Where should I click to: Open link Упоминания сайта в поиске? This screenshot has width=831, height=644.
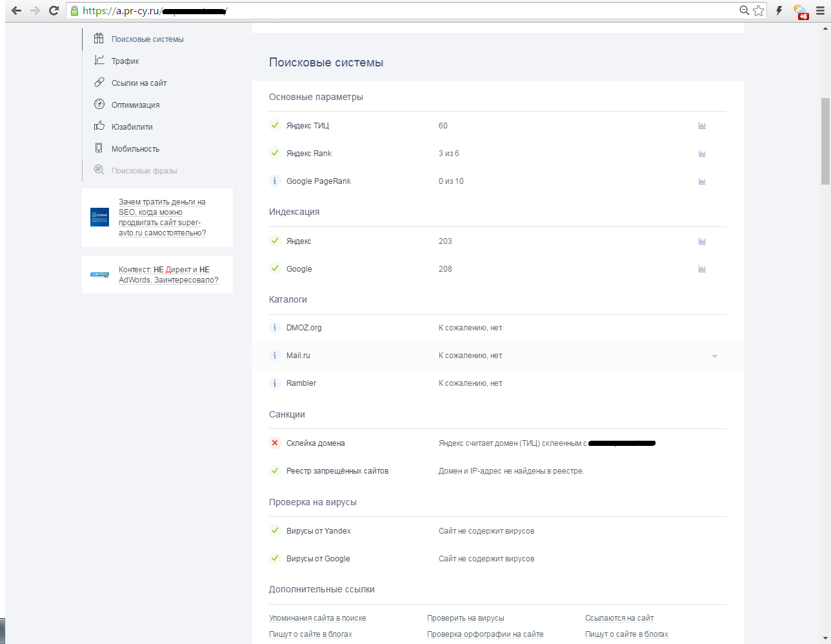317,618
